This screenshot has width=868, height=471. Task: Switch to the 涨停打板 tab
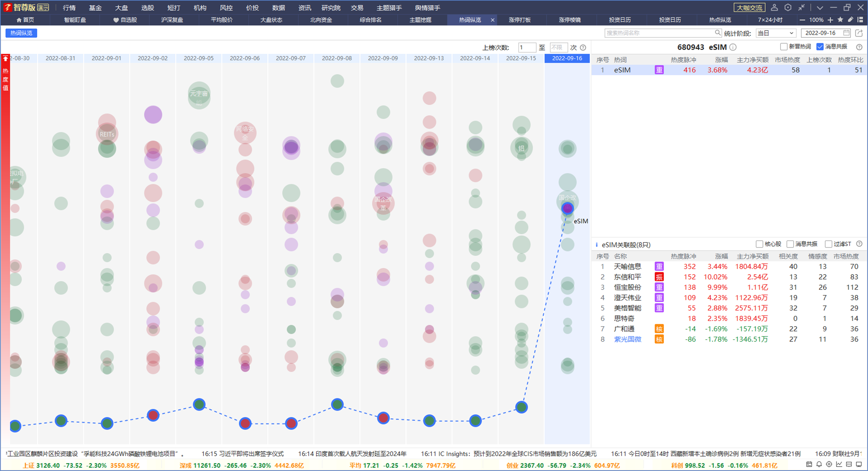tap(520, 20)
